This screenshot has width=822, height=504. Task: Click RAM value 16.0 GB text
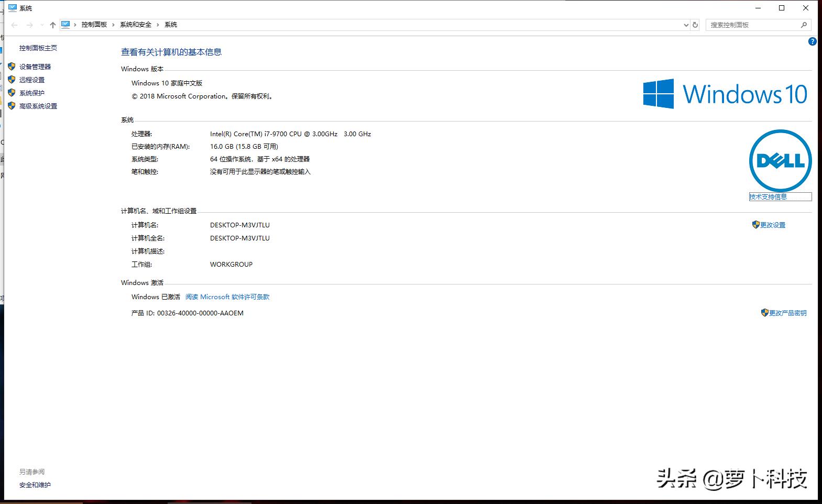(244, 147)
